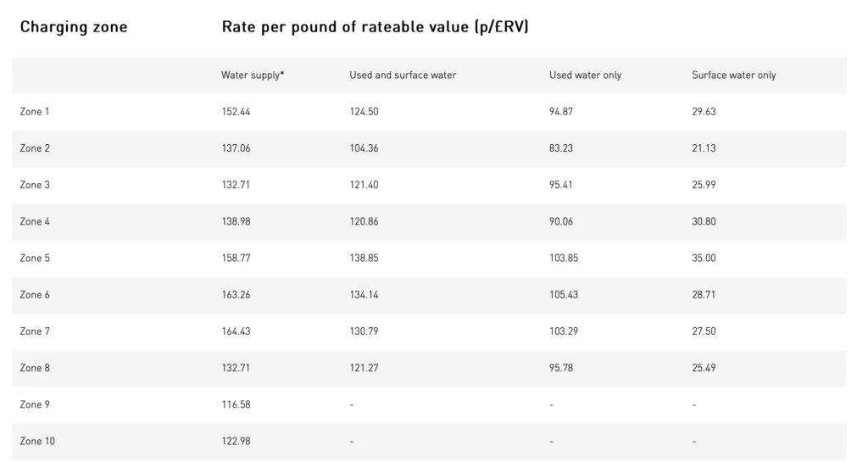Screen dimensions: 868x473
Task: Select the Zone 1 row label
Action: pyautogui.click(x=34, y=111)
